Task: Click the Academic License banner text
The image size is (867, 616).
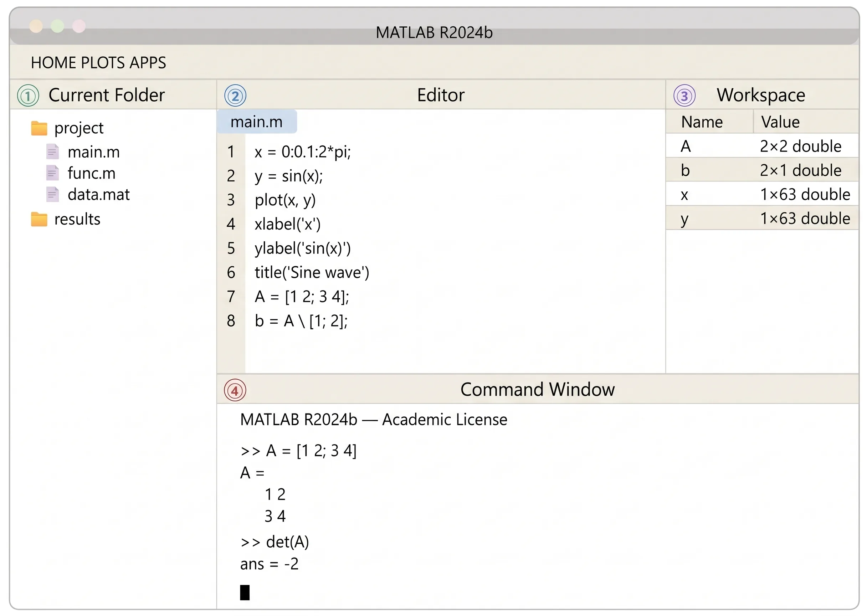Action: coord(374,420)
